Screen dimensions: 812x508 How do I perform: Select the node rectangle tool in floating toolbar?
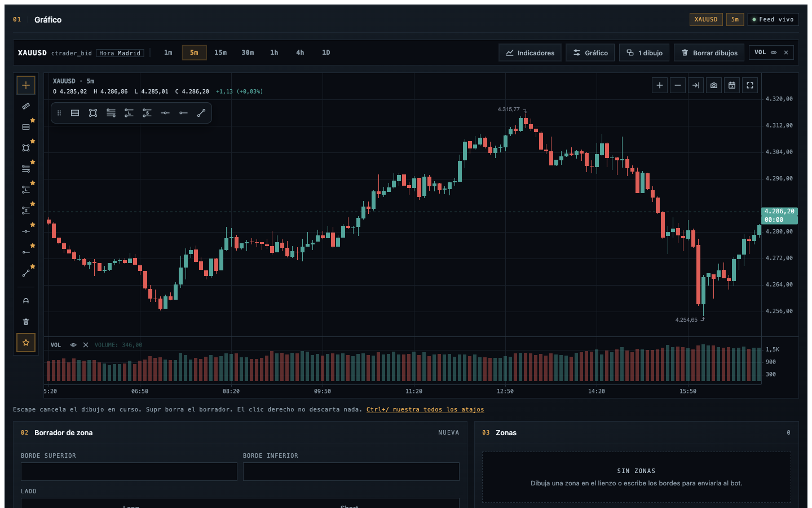click(93, 113)
